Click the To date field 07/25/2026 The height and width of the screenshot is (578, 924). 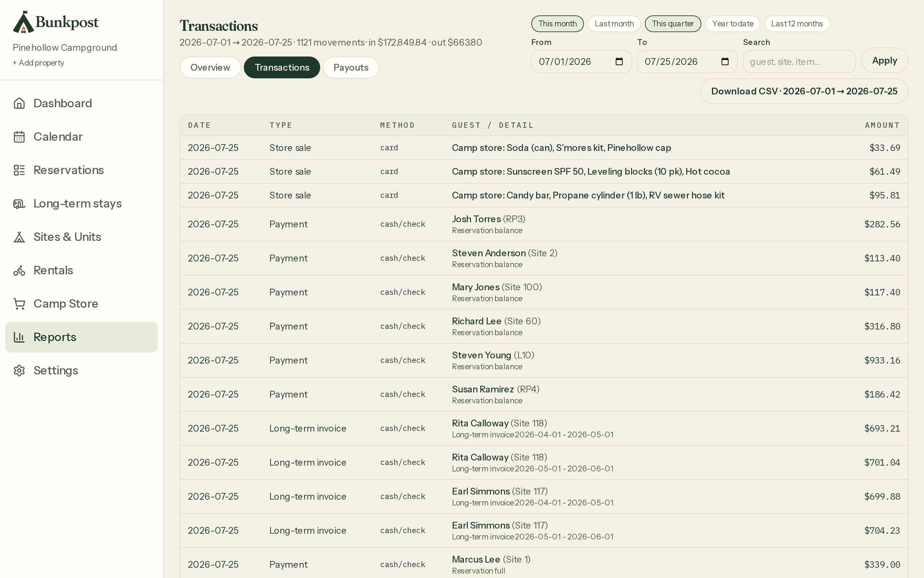[687, 62]
